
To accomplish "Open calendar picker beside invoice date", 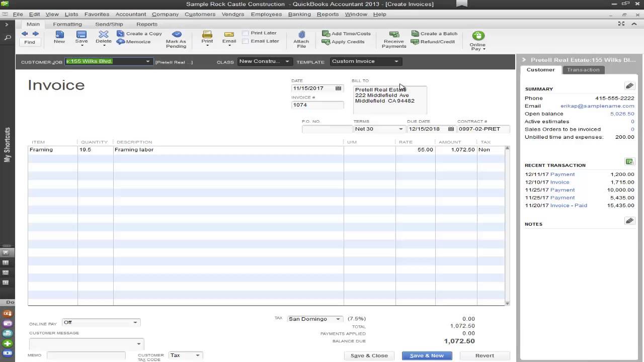I will click(338, 88).
